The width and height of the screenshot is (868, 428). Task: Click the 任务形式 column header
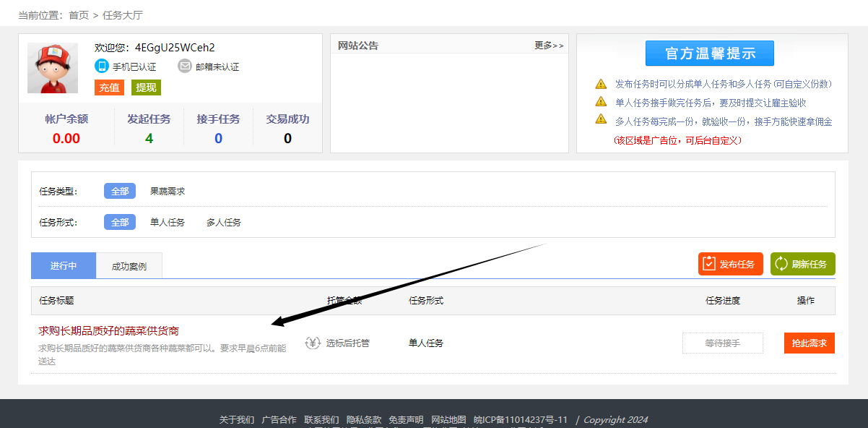click(426, 301)
